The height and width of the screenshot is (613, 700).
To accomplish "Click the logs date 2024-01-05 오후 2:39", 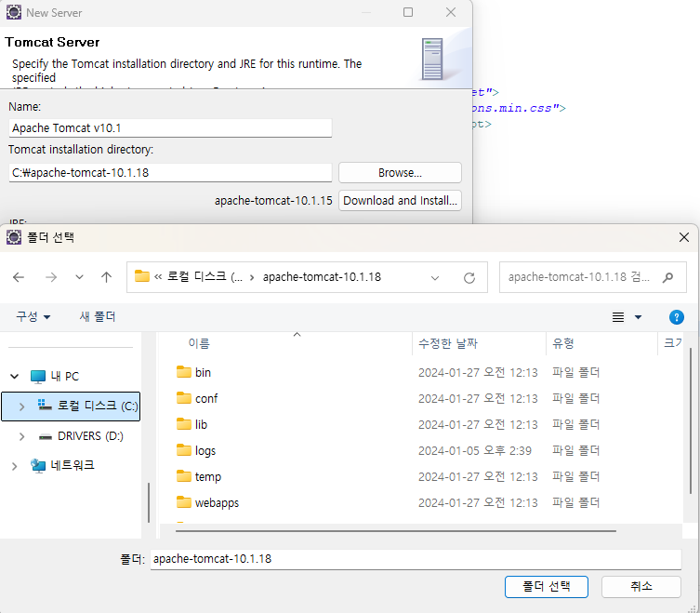I will pos(475,451).
